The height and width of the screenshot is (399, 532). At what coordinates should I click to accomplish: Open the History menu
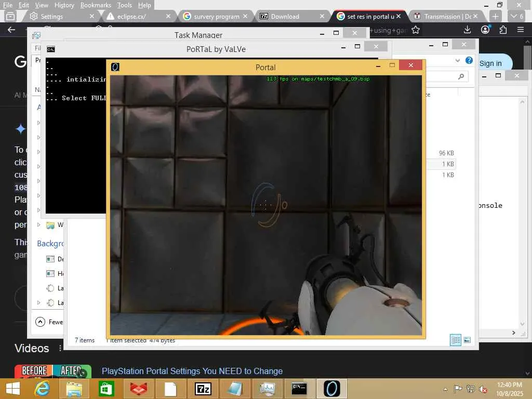pyautogui.click(x=64, y=5)
